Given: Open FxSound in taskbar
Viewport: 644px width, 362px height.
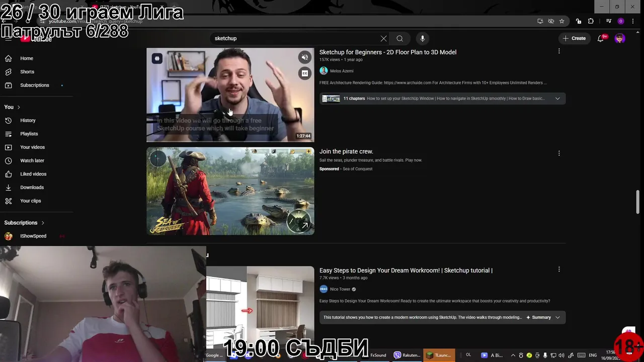Looking at the screenshot, I should (x=375, y=355).
